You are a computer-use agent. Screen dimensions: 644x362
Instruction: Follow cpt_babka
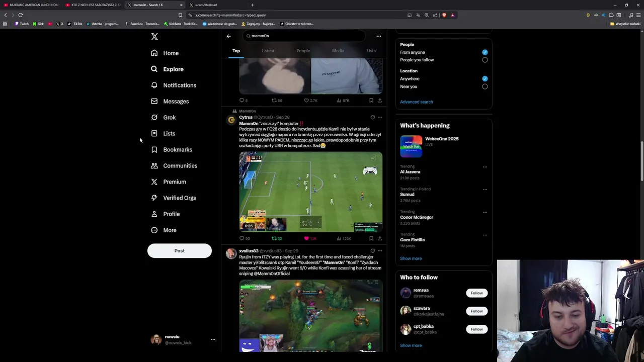coord(476,329)
